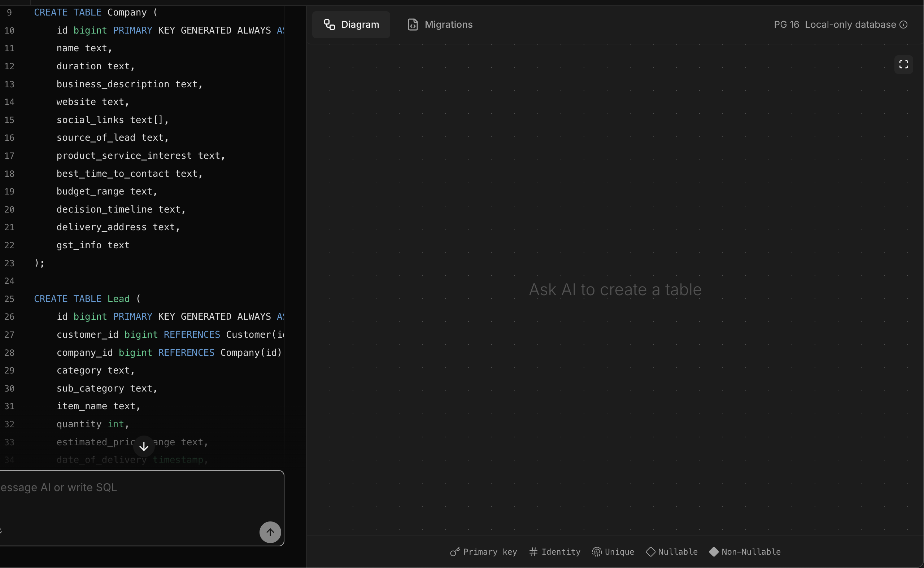Expand the diagram to fullscreen

click(903, 64)
